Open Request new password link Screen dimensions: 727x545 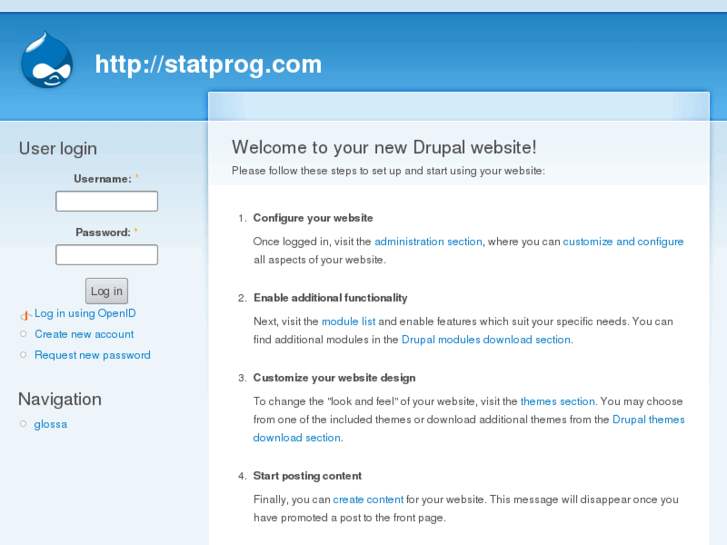[x=92, y=355]
